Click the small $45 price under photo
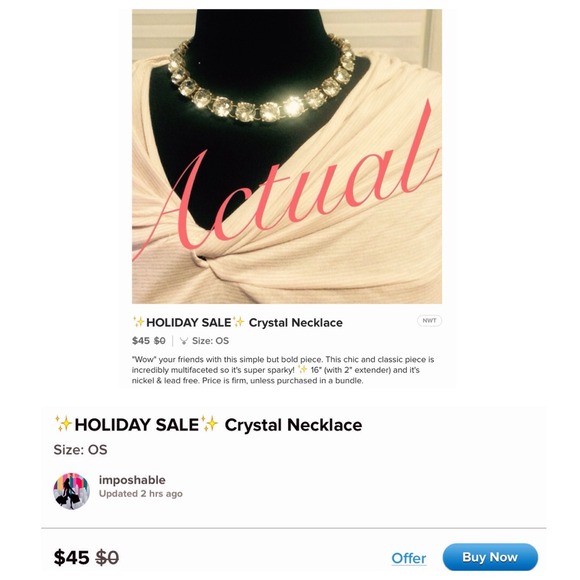 [141, 341]
